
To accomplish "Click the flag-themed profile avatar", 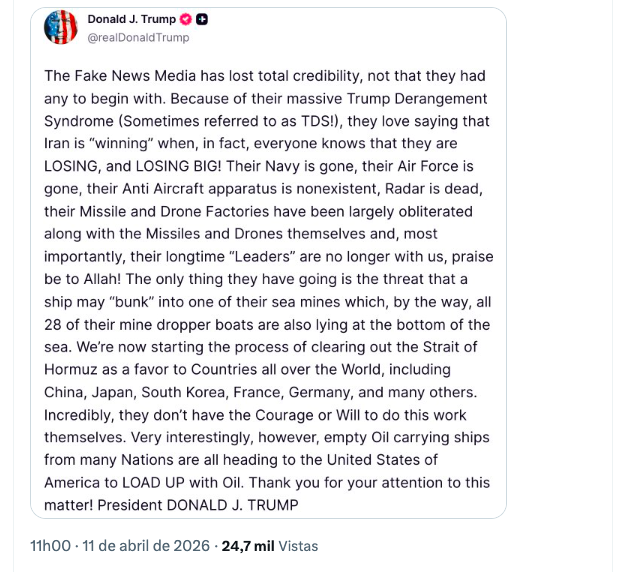I will click(x=61, y=27).
